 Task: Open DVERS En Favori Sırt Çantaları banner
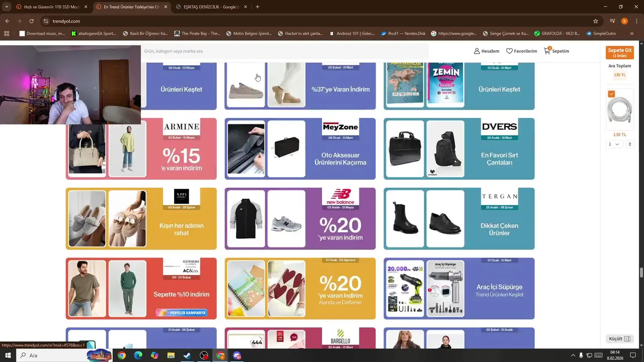pyautogui.click(x=459, y=149)
